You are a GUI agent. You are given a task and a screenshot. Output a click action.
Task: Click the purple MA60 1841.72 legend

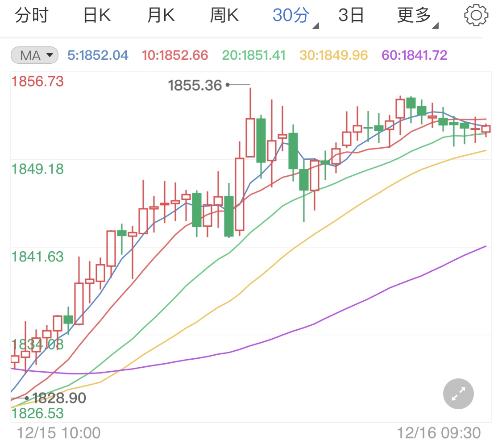point(414,55)
